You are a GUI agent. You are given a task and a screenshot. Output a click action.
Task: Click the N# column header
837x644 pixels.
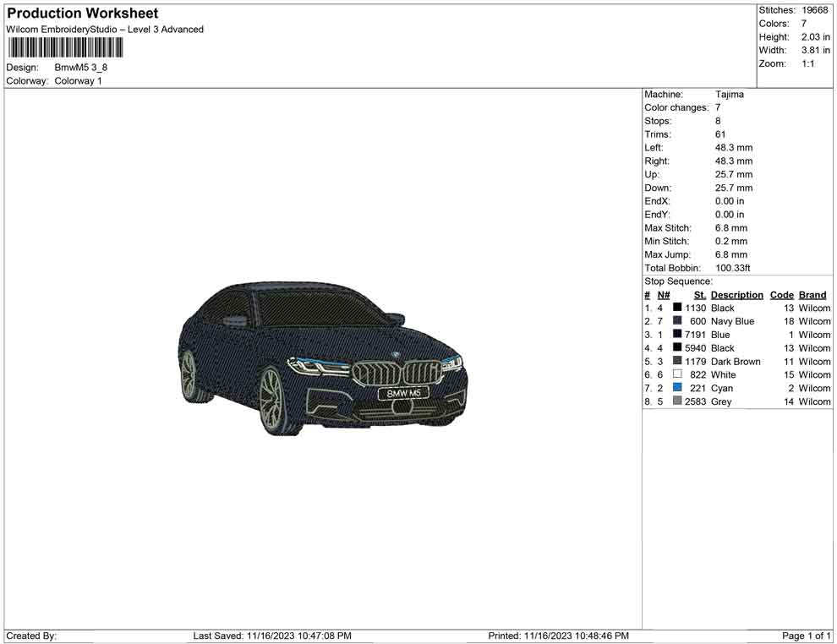664,295
